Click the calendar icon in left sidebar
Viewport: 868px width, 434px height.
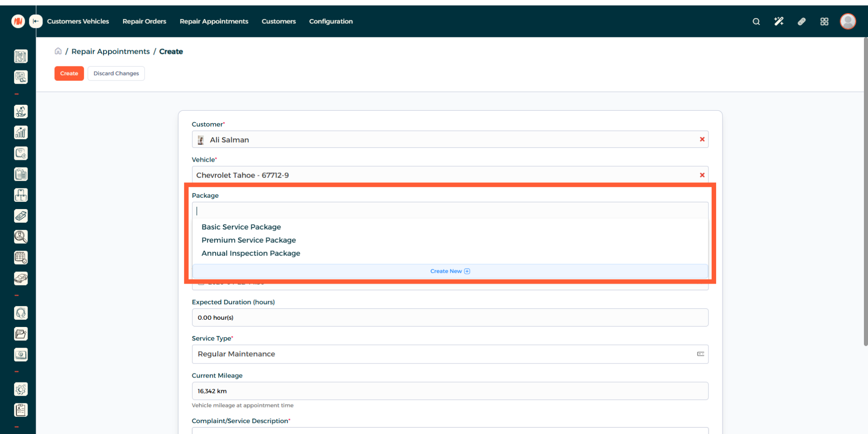pyautogui.click(x=21, y=257)
